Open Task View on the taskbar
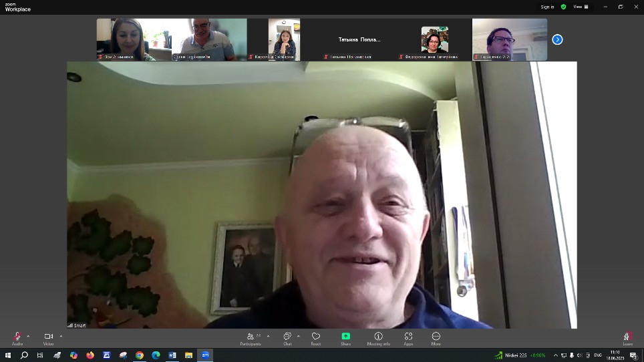The height and width of the screenshot is (362, 644). pyautogui.click(x=40, y=355)
